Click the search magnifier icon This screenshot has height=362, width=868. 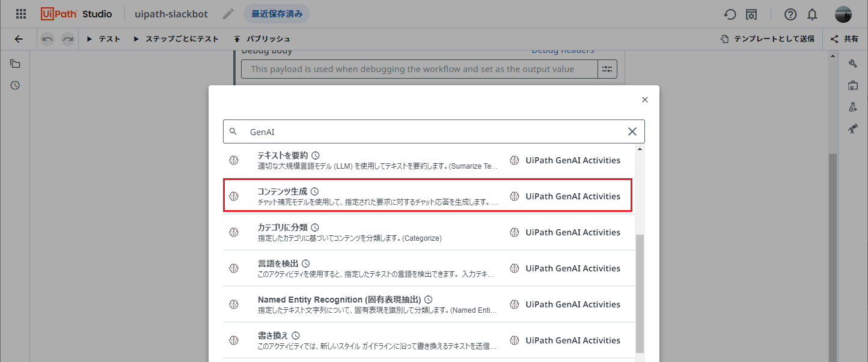coord(233,131)
